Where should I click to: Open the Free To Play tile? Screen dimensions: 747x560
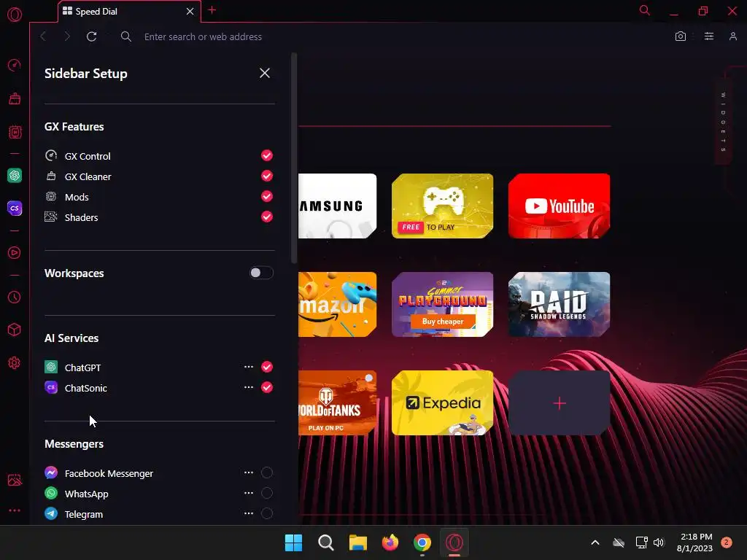pyautogui.click(x=442, y=206)
